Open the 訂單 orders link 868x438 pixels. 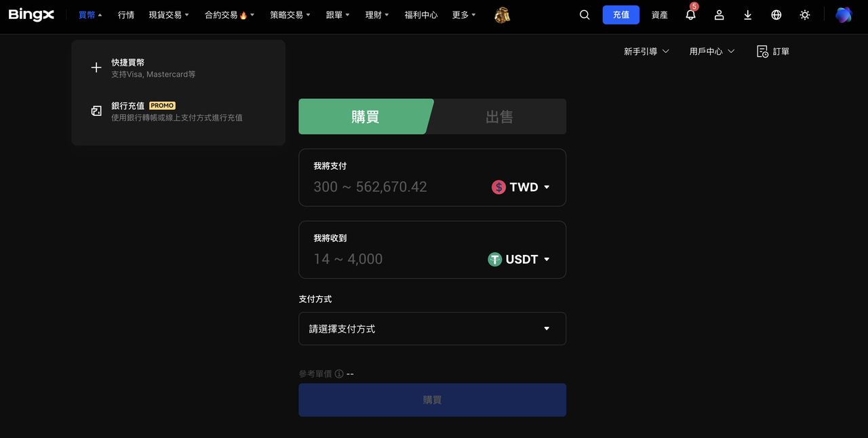click(773, 52)
